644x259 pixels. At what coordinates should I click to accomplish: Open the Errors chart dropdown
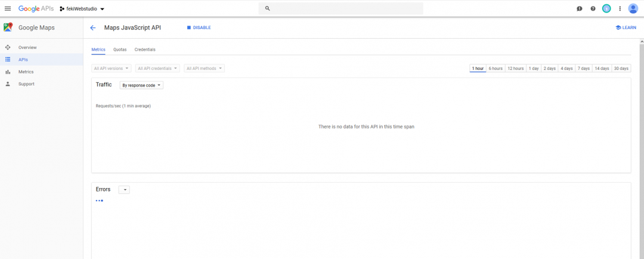pos(124,190)
